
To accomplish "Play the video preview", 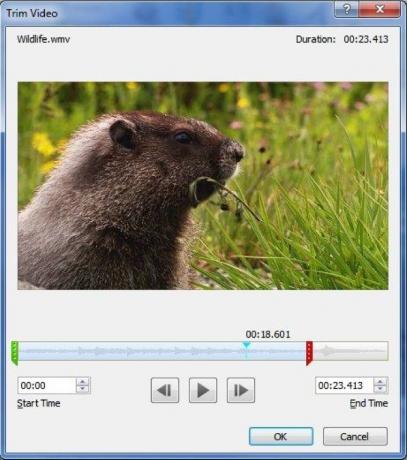I will point(203,390).
